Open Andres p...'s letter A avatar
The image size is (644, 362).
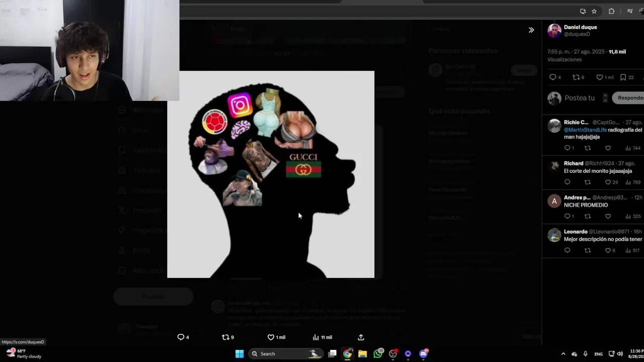tap(554, 201)
